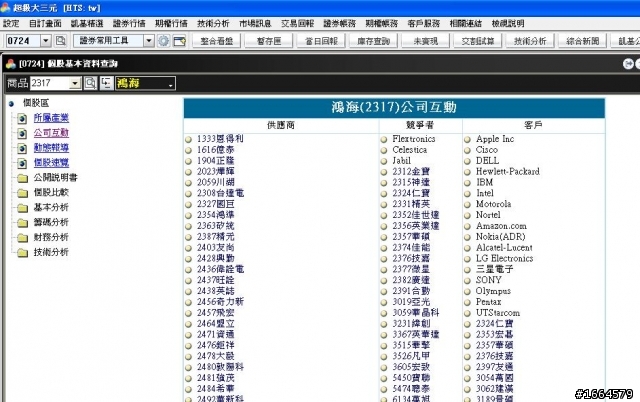Image resolution: width=640 pixels, height=402 pixels.
Task: Expand the 0724 code dropdown arrow
Action: pos(46,41)
